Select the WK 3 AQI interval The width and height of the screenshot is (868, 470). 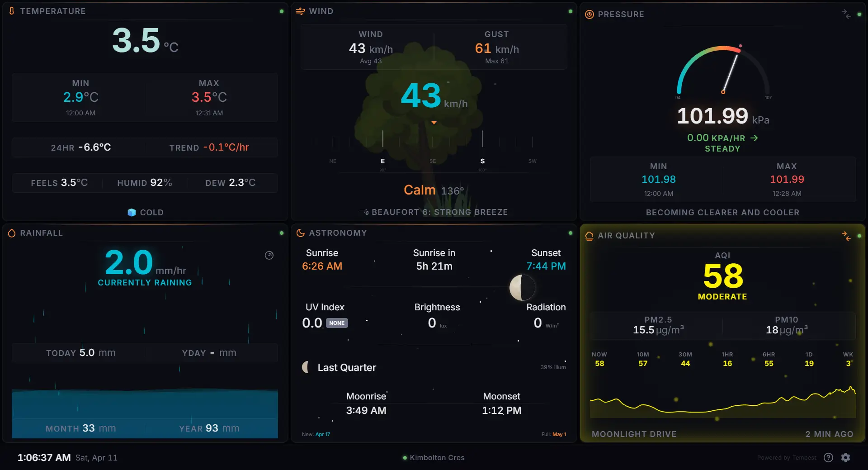[848, 359]
